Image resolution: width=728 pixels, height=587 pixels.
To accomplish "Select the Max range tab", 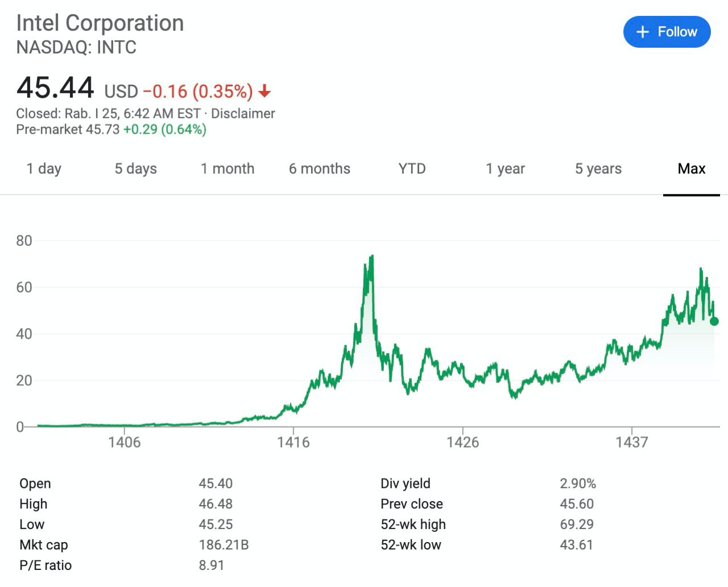I will 692,168.
